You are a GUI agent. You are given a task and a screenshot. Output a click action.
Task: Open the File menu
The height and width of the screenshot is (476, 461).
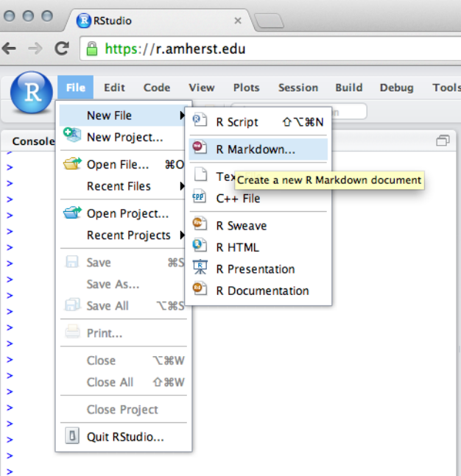pos(75,88)
